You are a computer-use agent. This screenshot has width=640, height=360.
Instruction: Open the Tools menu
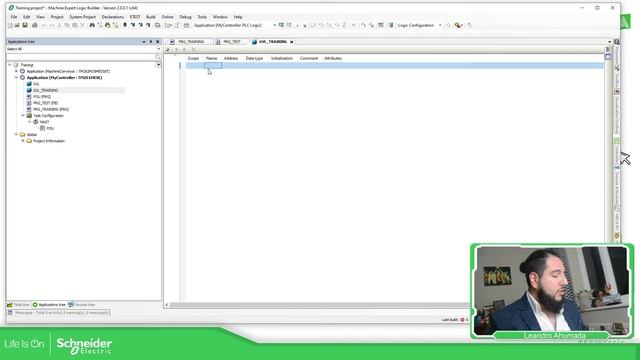click(x=202, y=17)
